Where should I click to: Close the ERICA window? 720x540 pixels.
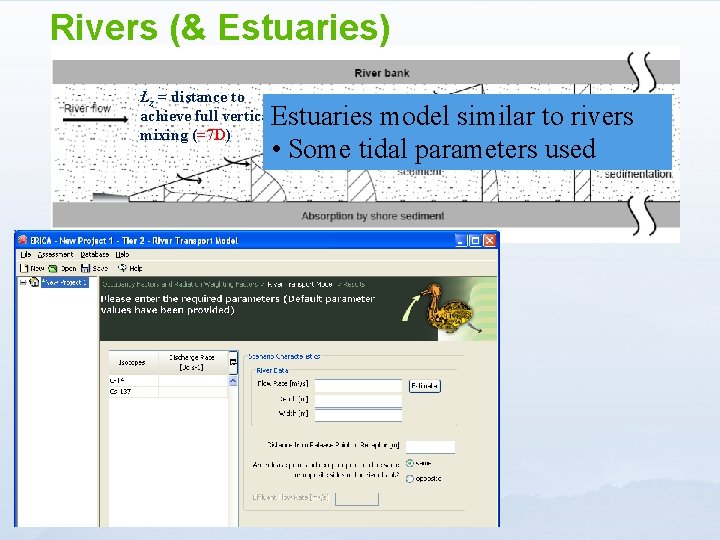(x=490, y=240)
